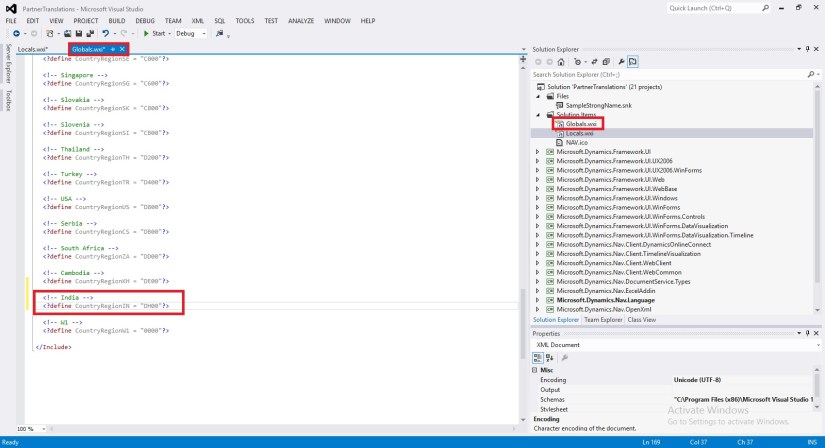Click the Undo arrow in toolbar
Image resolution: width=825 pixels, height=448 pixels.
click(105, 33)
